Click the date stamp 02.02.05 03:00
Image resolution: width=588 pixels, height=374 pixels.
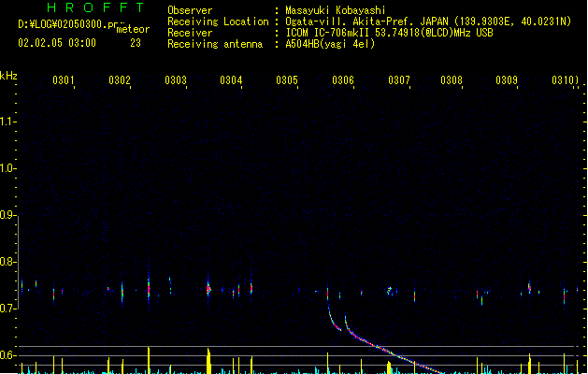click(57, 43)
